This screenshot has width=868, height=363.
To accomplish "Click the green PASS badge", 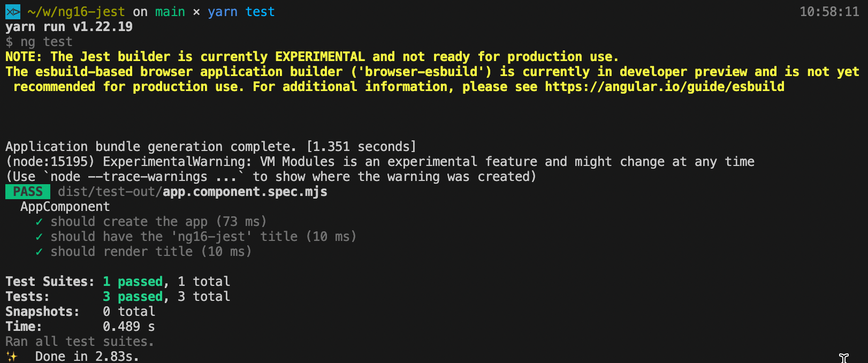I will pos(28,192).
